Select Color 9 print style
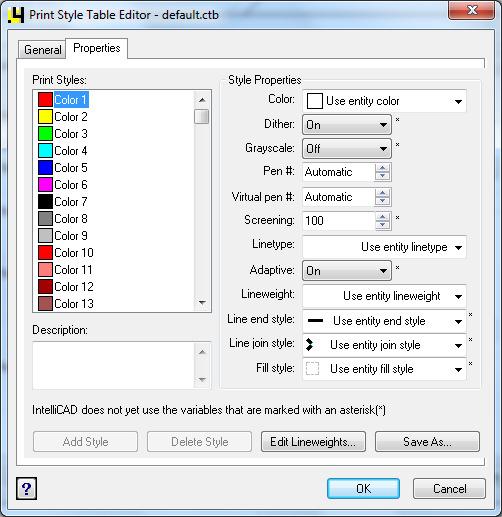This screenshot has height=517, width=502. pos(71,236)
